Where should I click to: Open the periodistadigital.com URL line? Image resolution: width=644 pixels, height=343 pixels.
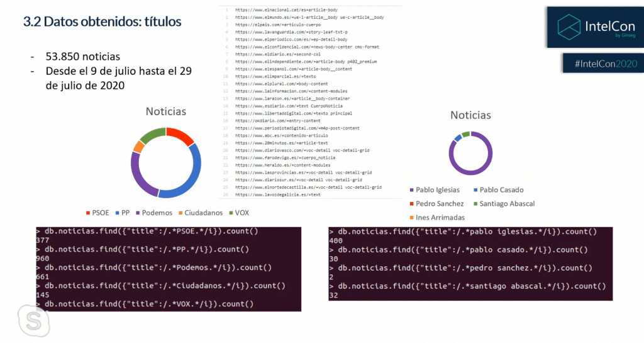pos(297,128)
